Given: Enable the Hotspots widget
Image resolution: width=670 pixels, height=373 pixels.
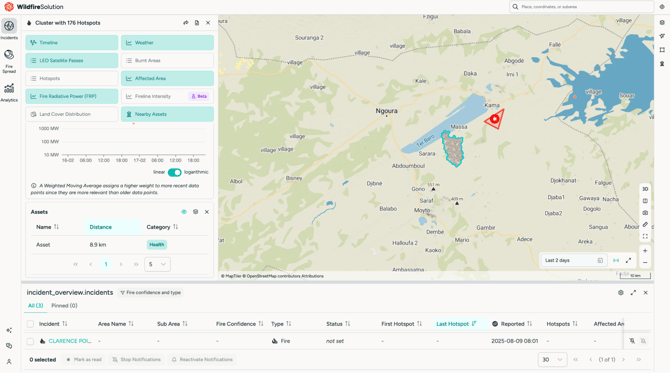Looking at the screenshot, I should pyautogui.click(x=72, y=79).
